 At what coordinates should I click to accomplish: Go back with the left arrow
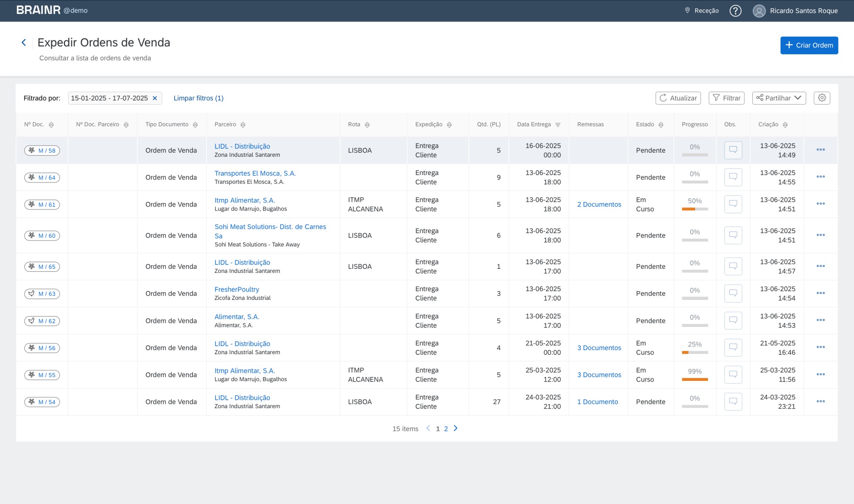tap(24, 42)
